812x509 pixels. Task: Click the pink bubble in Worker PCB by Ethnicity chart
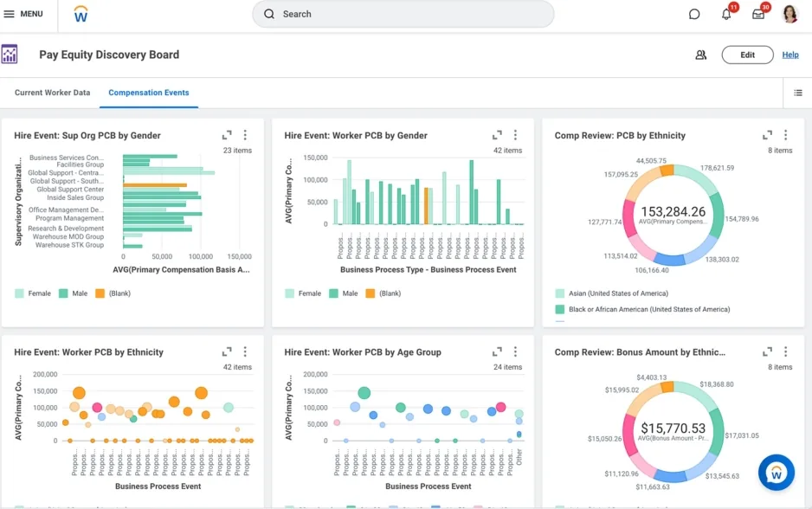click(x=97, y=408)
